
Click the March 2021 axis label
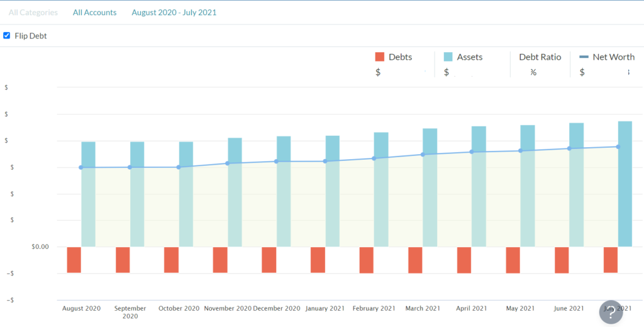point(423,308)
